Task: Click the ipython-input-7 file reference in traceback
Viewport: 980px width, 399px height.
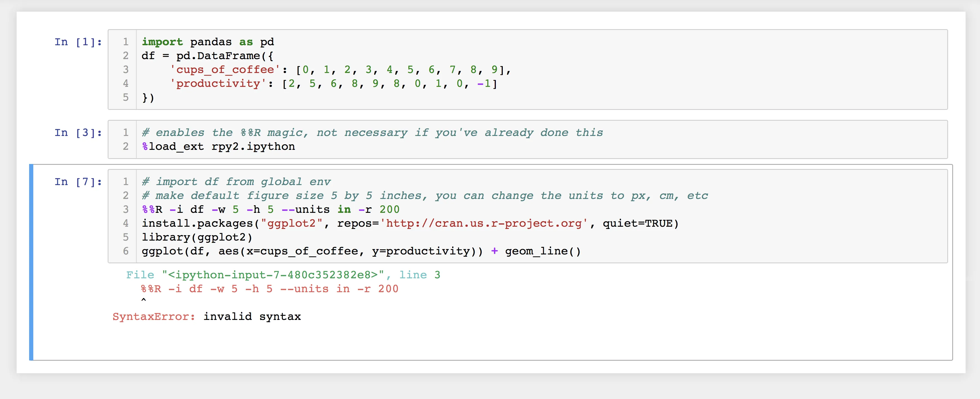Action: click(x=273, y=275)
